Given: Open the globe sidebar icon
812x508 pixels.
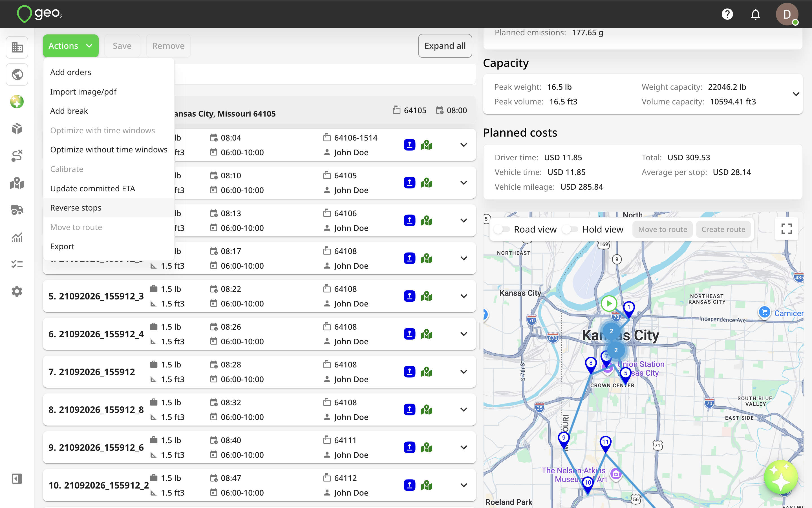Looking at the screenshot, I should click(x=17, y=75).
